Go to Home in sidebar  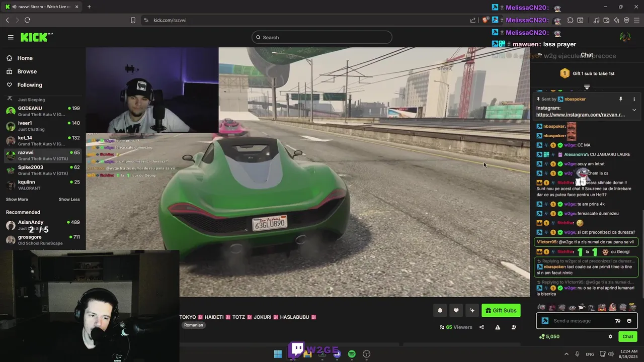[x=25, y=58]
